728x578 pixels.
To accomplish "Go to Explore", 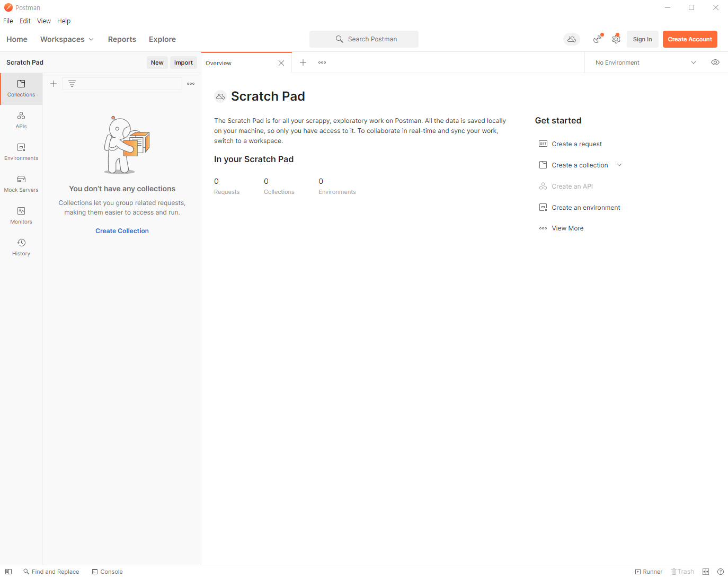I will pos(162,39).
